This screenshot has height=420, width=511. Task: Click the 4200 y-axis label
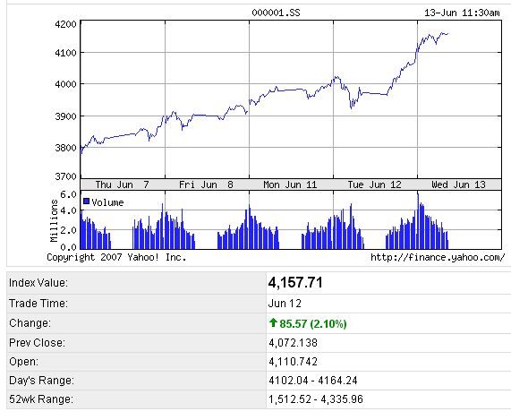coord(66,24)
